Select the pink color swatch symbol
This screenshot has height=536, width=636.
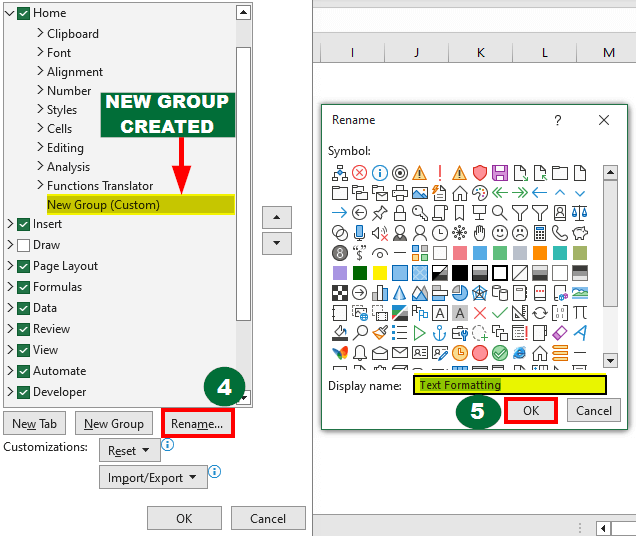click(x=460, y=253)
